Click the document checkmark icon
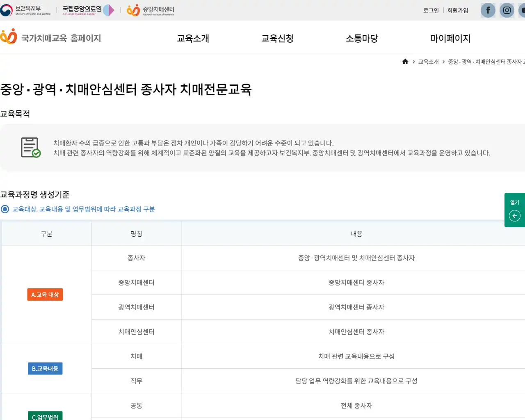The image size is (525, 420). (31, 148)
